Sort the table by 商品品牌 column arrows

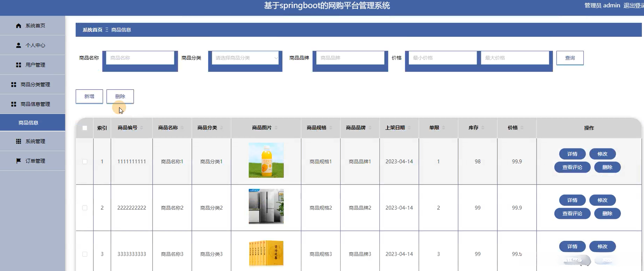tap(370, 128)
